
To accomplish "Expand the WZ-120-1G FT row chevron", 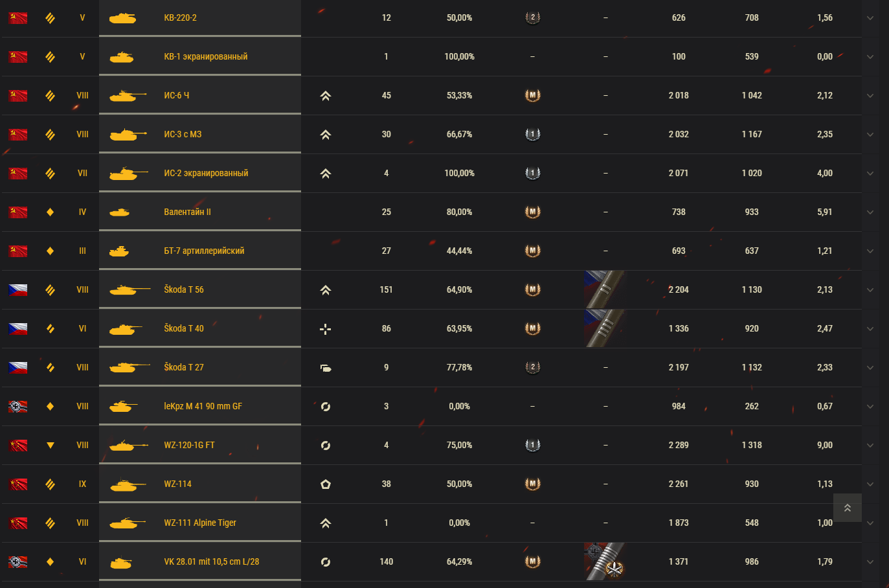I will [x=870, y=446].
